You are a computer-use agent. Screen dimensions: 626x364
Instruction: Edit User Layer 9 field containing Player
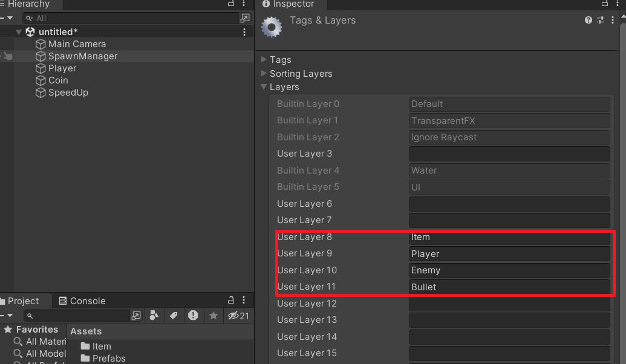(509, 254)
